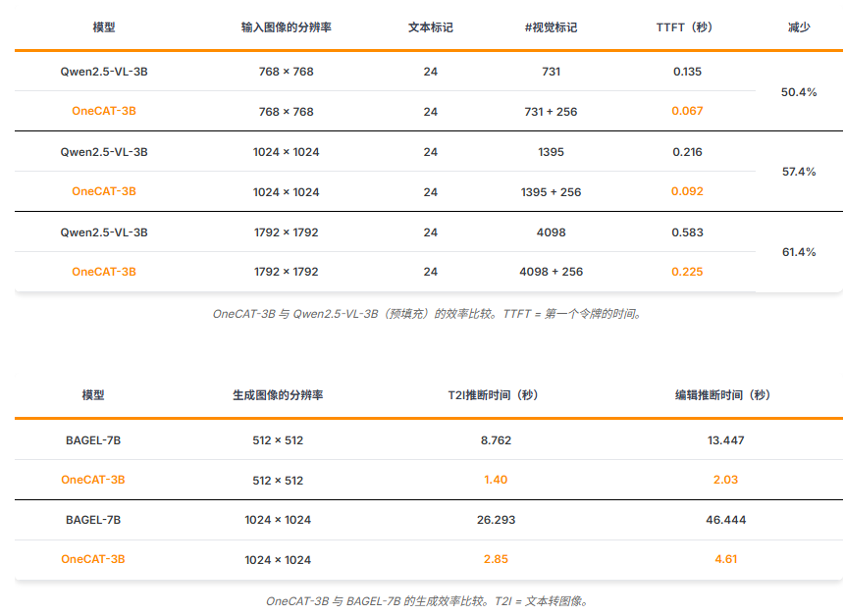844x616 pixels.
Task: Click the 50.4% reduction value
Action: tap(799, 92)
